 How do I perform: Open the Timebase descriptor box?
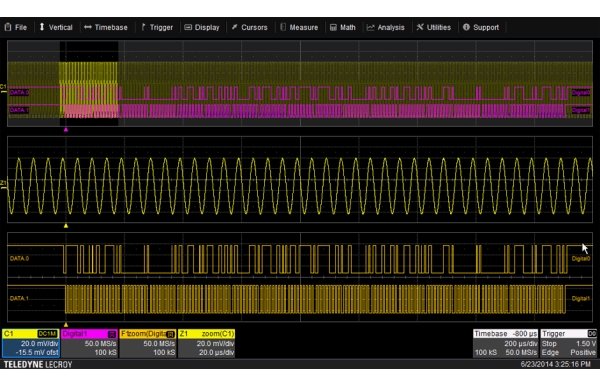505,343
